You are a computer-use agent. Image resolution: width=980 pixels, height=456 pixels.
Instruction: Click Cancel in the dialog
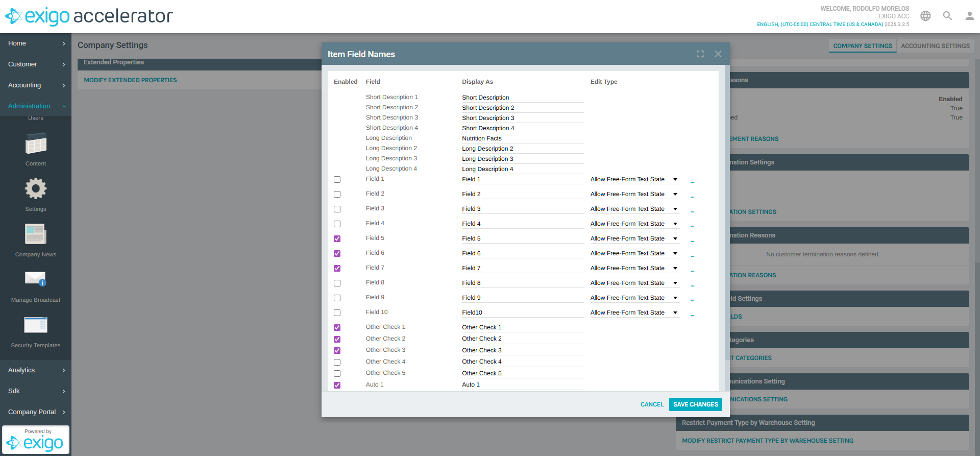[652, 404]
